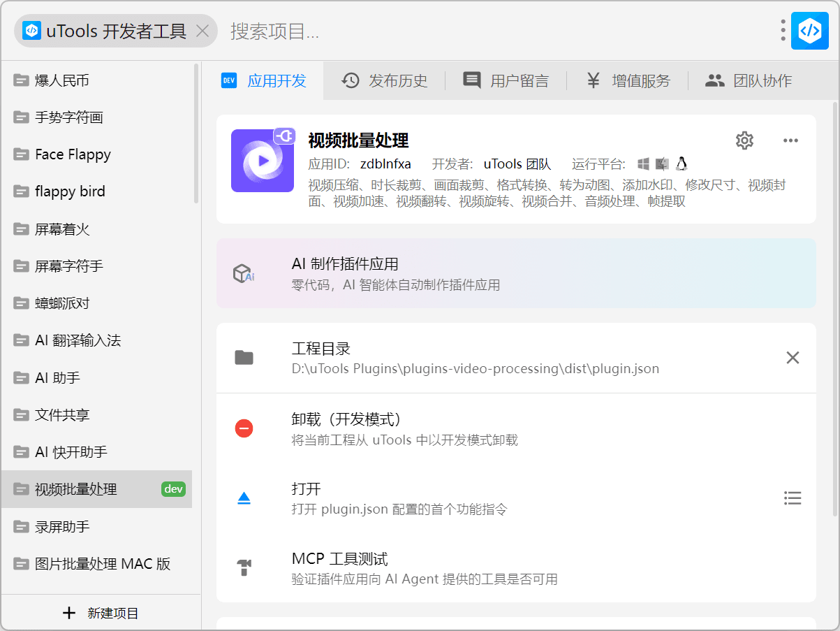The image size is (840, 631).
Task: Remove the 工程目录 path with X
Action: point(793,358)
